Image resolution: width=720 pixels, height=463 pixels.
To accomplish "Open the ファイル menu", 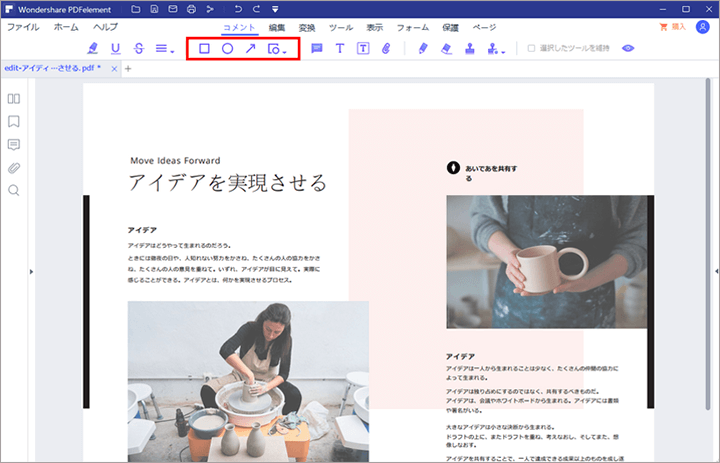I will tap(23, 27).
